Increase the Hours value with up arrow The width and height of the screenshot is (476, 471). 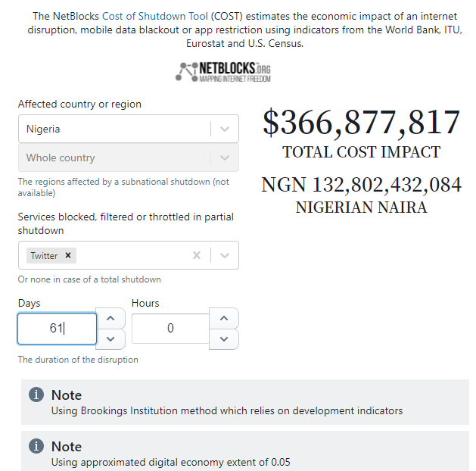(x=224, y=318)
